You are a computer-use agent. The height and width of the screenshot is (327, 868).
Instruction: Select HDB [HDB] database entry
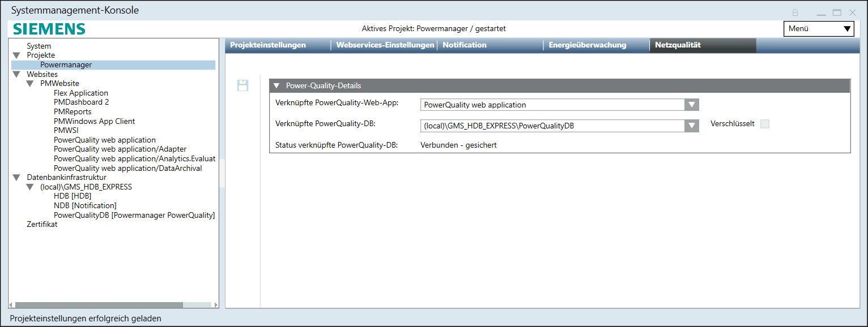pyautogui.click(x=72, y=196)
